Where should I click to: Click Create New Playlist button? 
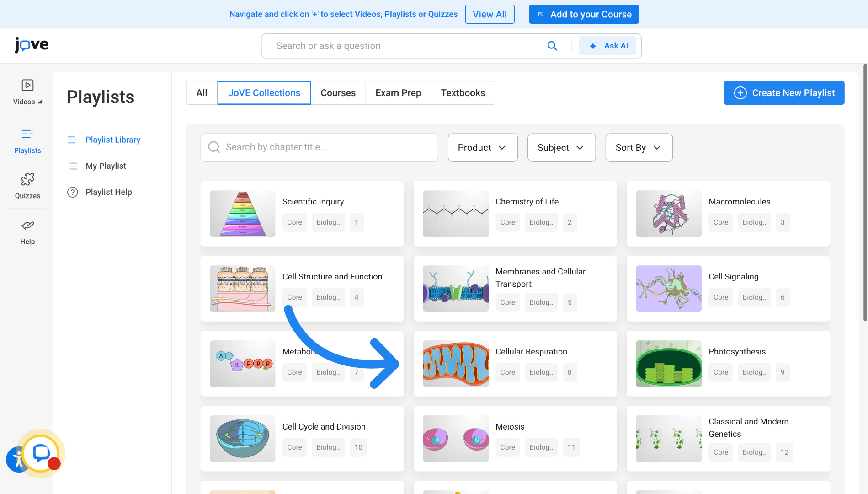[784, 93]
